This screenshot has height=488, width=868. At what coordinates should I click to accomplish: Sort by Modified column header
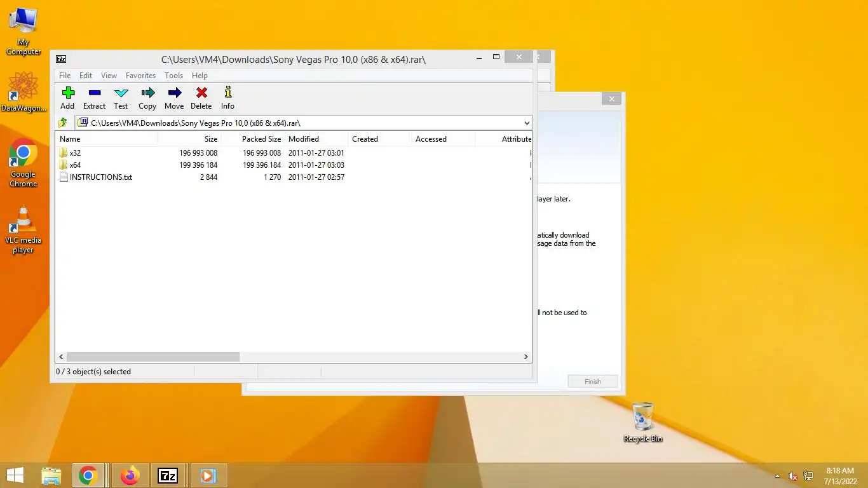click(x=316, y=139)
